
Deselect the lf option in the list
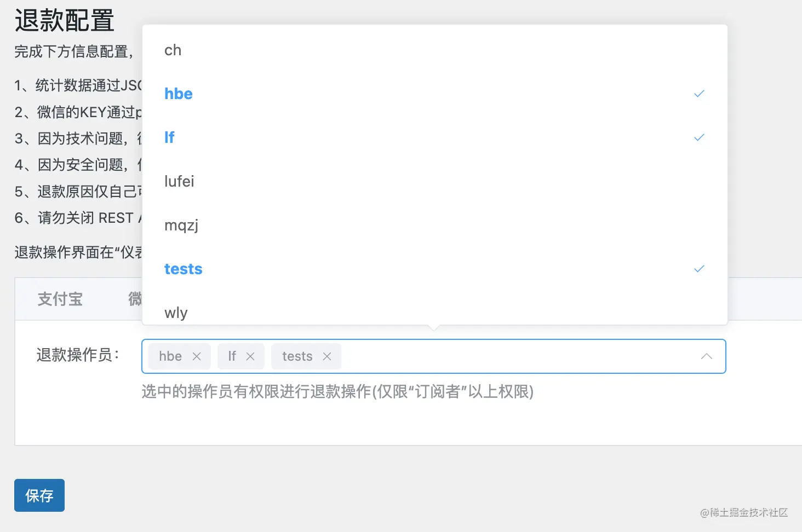coord(434,137)
